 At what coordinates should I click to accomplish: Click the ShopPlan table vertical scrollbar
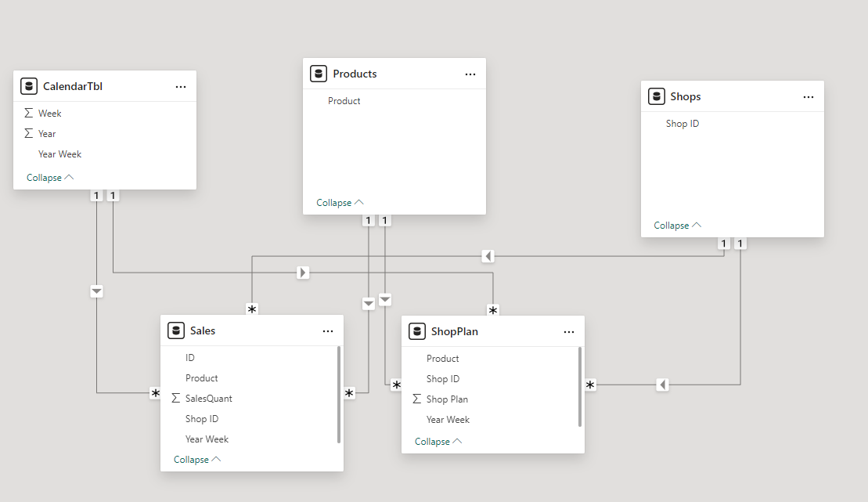click(580, 388)
